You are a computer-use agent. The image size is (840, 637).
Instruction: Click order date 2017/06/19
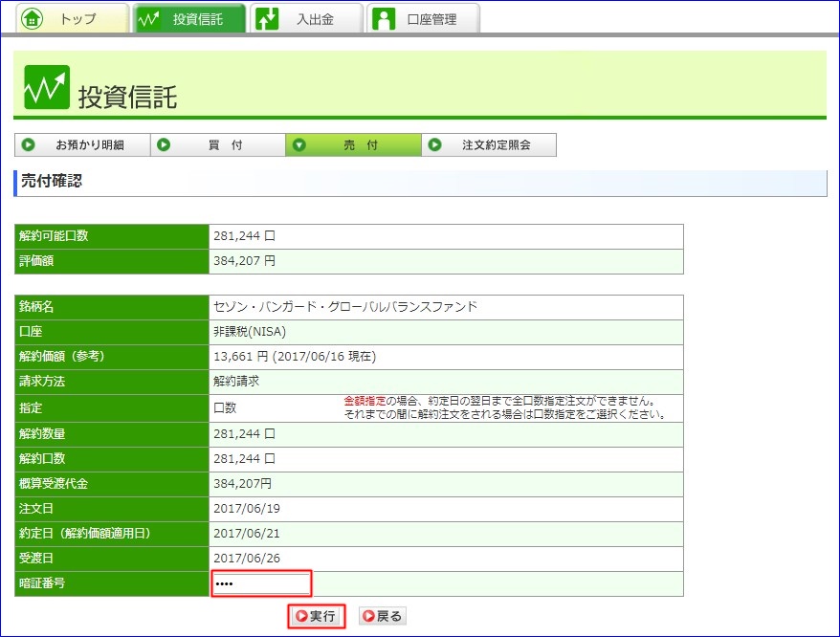[247, 509]
